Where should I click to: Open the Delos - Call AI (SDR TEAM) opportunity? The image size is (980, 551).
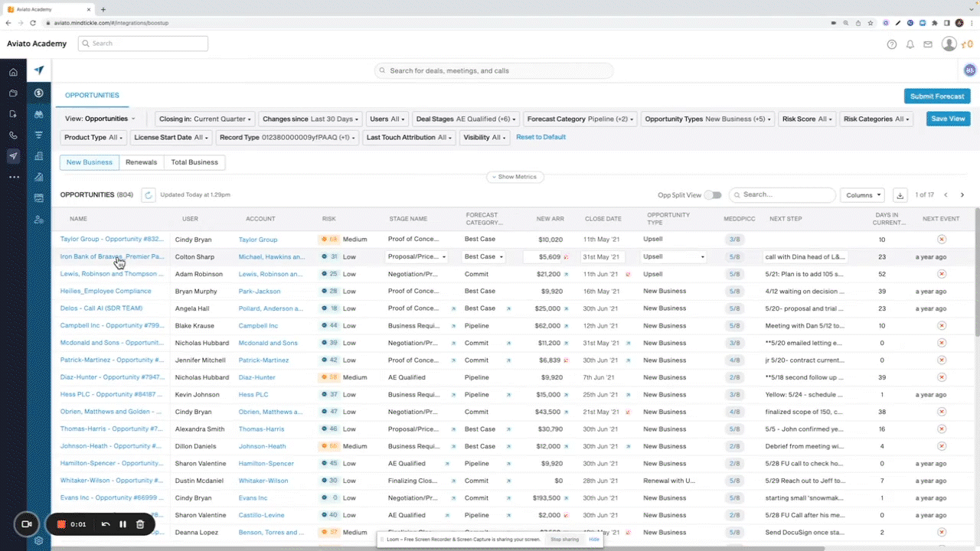(x=101, y=308)
